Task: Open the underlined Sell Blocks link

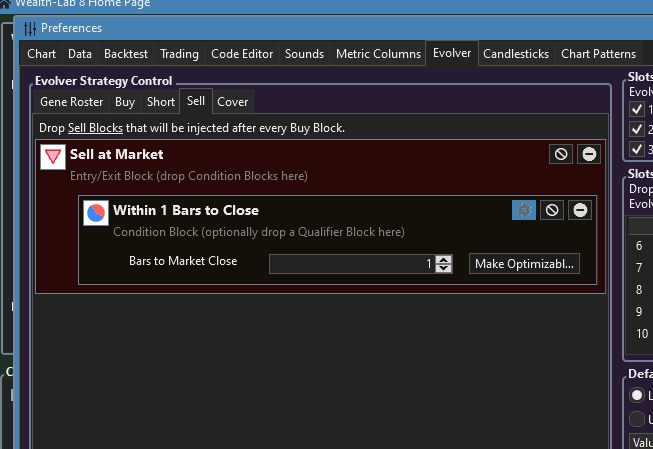Action: (95, 128)
